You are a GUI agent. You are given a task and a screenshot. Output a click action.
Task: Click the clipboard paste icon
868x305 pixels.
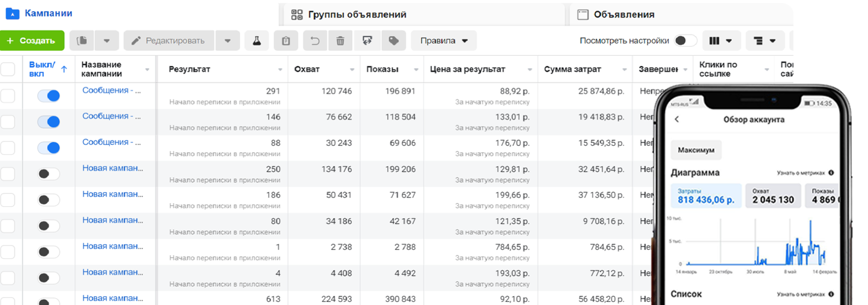[286, 41]
